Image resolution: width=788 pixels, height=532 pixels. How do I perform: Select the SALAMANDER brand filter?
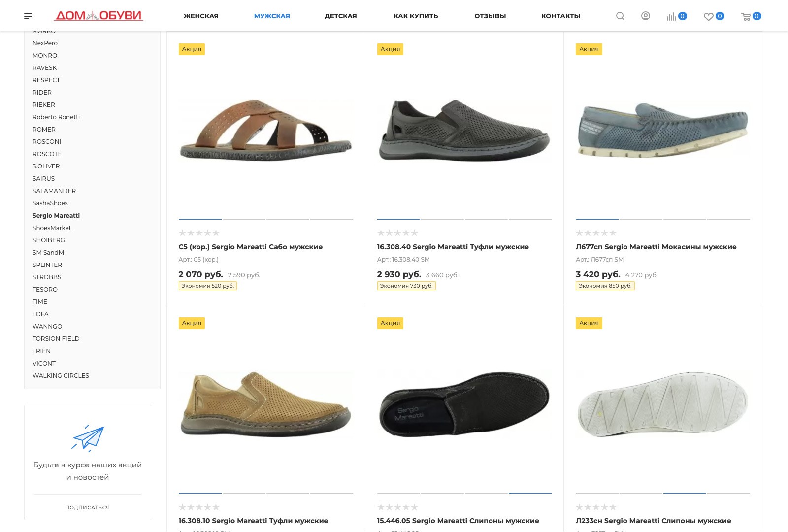coord(54,191)
